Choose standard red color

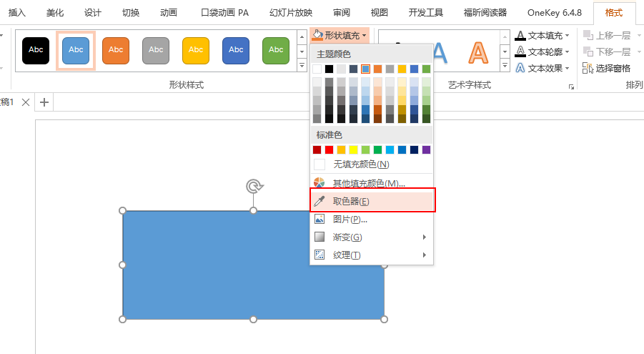(329, 149)
